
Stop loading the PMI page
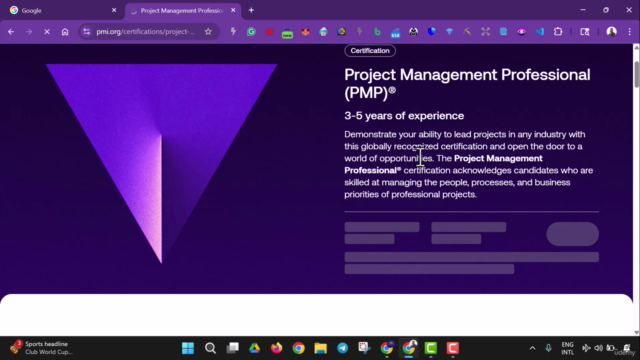coord(47,31)
